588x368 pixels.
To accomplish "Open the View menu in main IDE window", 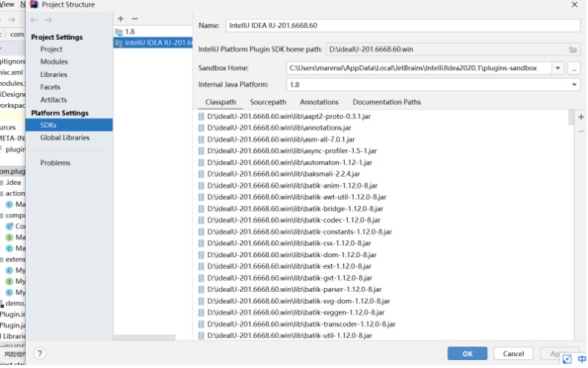I will click(7, 4).
